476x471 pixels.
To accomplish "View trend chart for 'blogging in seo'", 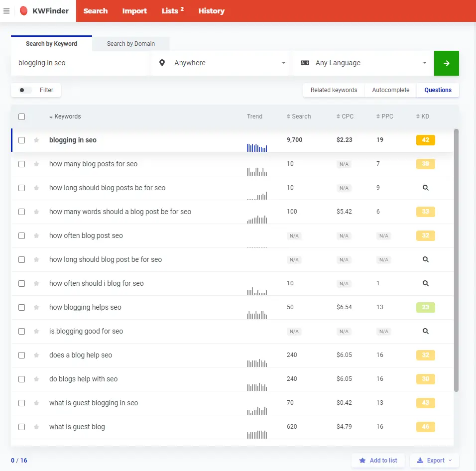I will tap(257, 148).
